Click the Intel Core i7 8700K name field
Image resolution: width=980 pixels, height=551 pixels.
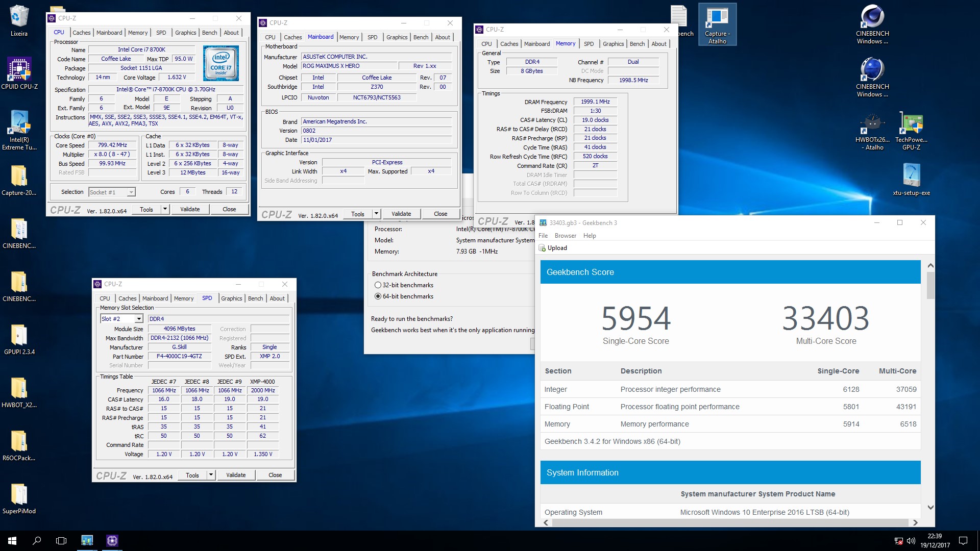[141, 50]
